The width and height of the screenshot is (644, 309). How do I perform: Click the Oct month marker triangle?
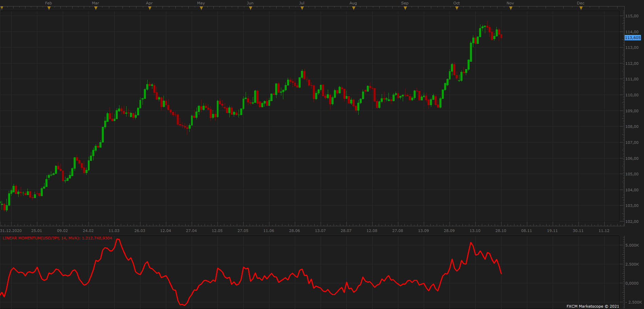point(457,8)
